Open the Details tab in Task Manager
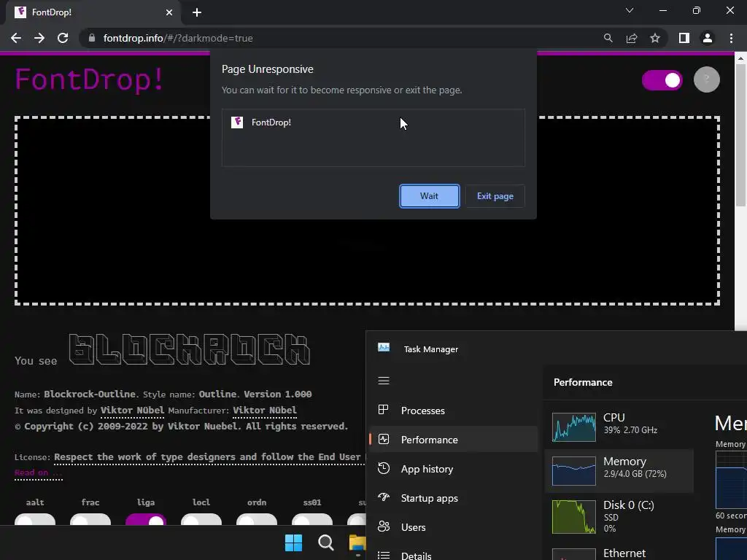The image size is (747, 560). [454, 555]
